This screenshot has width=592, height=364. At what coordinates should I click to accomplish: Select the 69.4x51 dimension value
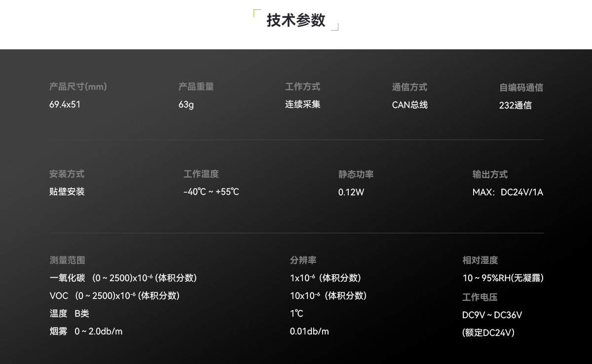[65, 105]
